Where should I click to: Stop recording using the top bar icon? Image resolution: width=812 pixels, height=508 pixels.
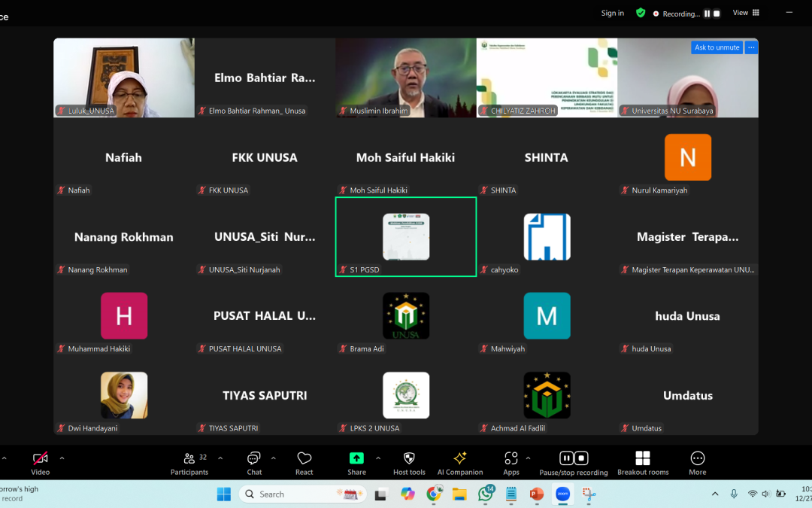point(717,14)
